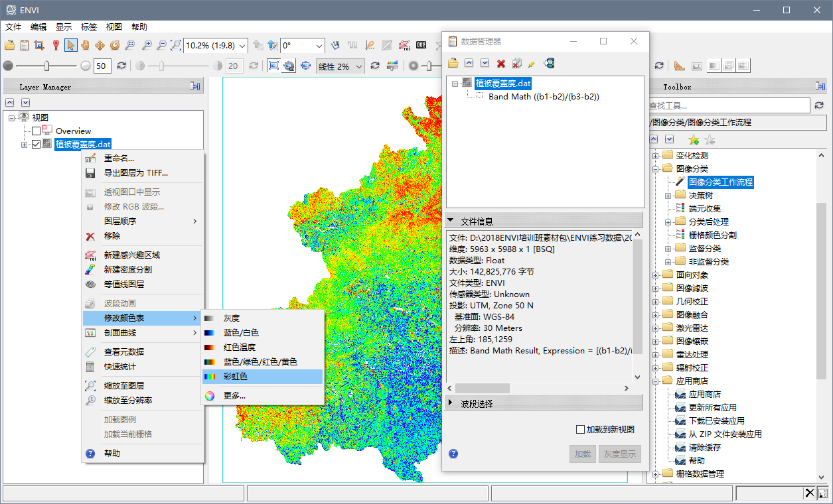This screenshot has height=504, width=833.
Task: Choose 彩虹色 color table option
Action: coord(236,377)
